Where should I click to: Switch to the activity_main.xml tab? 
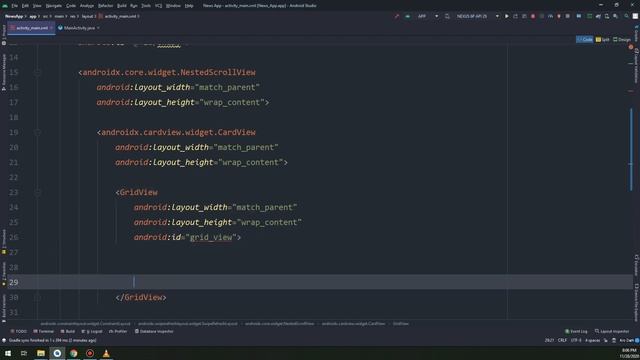pos(32,28)
